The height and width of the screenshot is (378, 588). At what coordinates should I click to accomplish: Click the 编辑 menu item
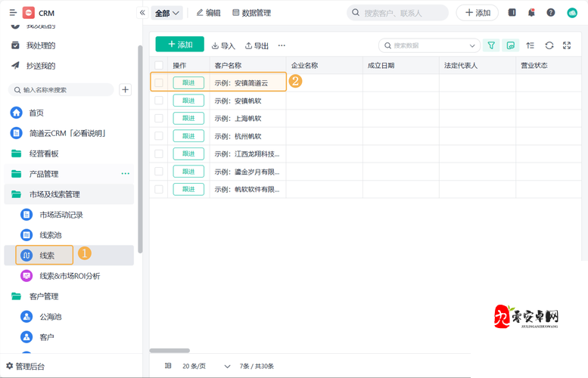pyautogui.click(x=209, y=13)
